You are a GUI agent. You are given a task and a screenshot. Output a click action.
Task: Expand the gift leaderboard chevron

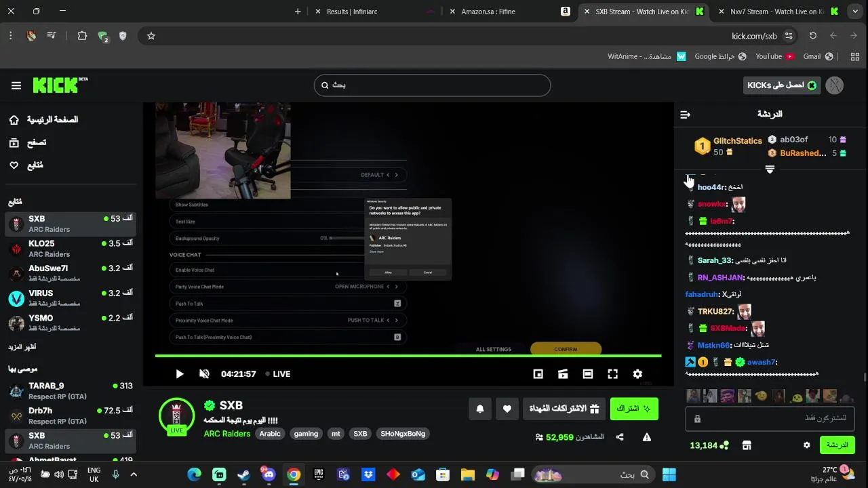point(770,169)
